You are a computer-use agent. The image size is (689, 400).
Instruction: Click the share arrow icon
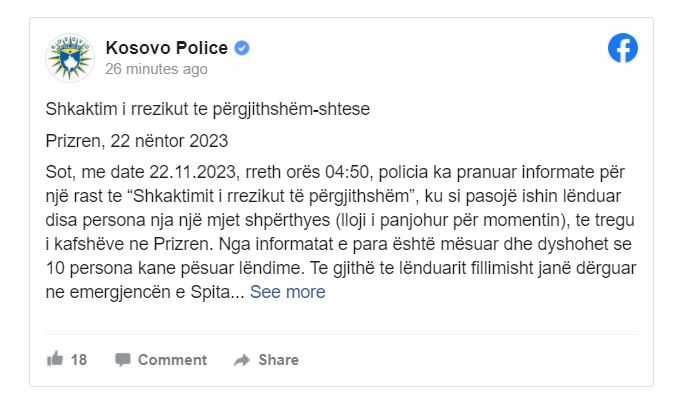(x=242, y=360)
